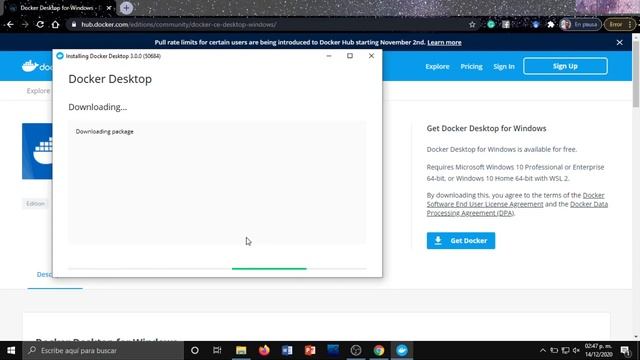Open the notification center icon
Viewport: 640px width, 360px height.
[625, 350]
